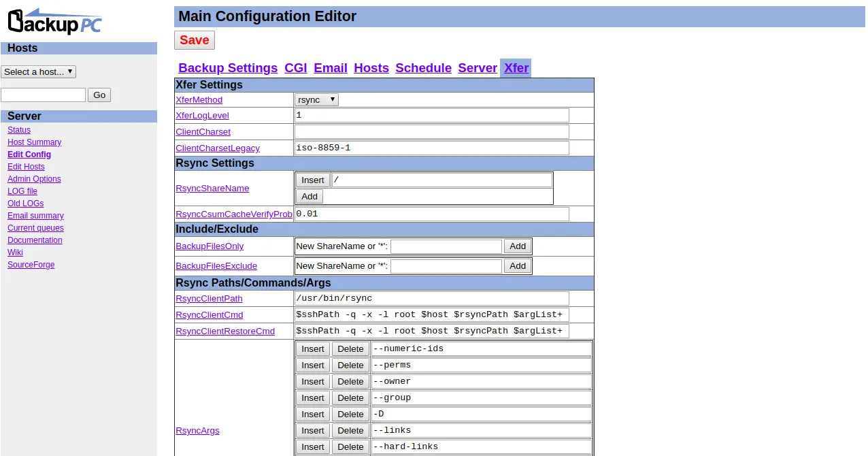This screenshot has width=868, height=456.
Task: Focus the ClientCharsetLegacy iso-8859-1 field
Action: [432, 148]
